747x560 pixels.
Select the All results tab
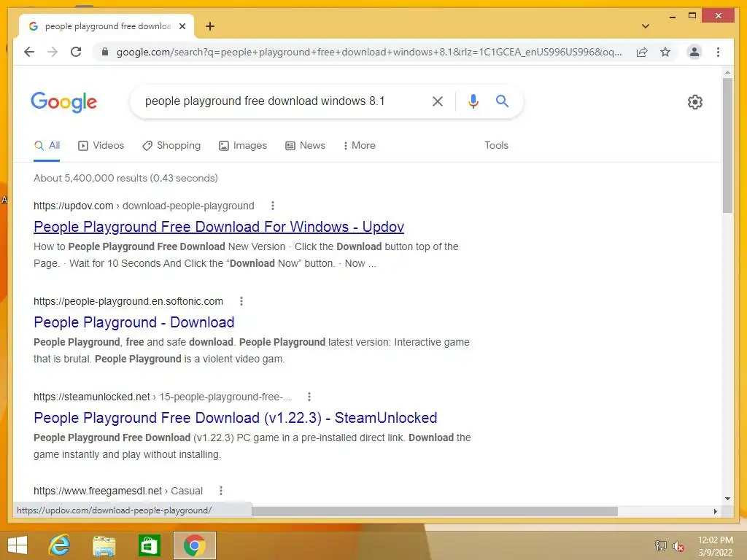(x=47, y=146)
